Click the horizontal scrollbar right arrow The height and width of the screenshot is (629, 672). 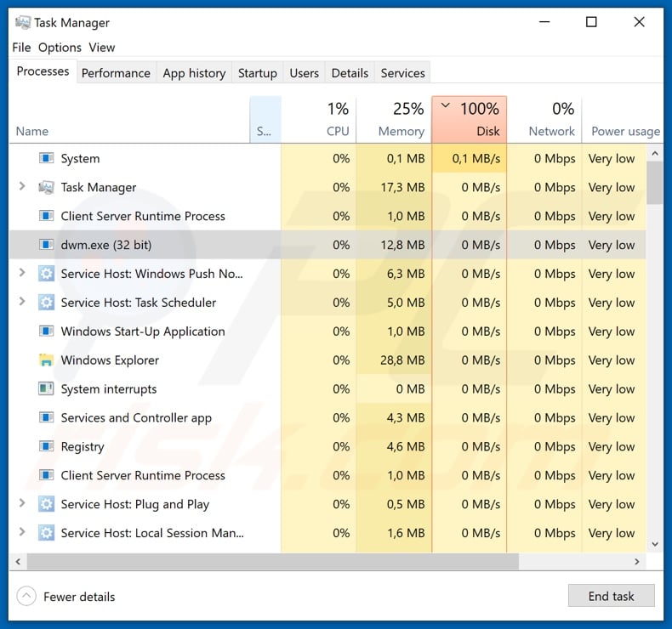point(637,561)
